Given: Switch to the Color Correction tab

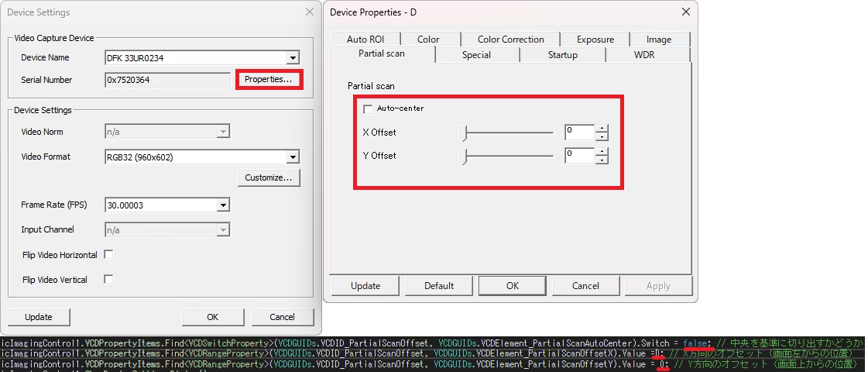Looking at the screenshot, I should 510,40.
